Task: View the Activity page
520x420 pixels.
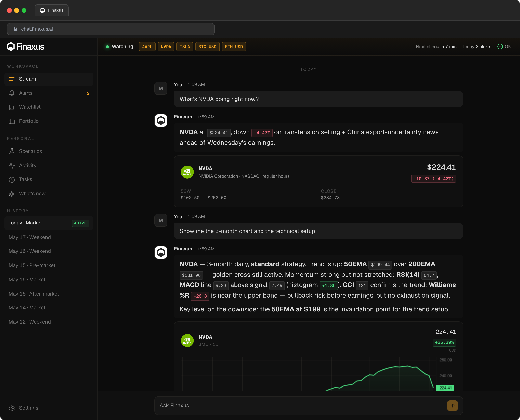Action: coord(49,166)
